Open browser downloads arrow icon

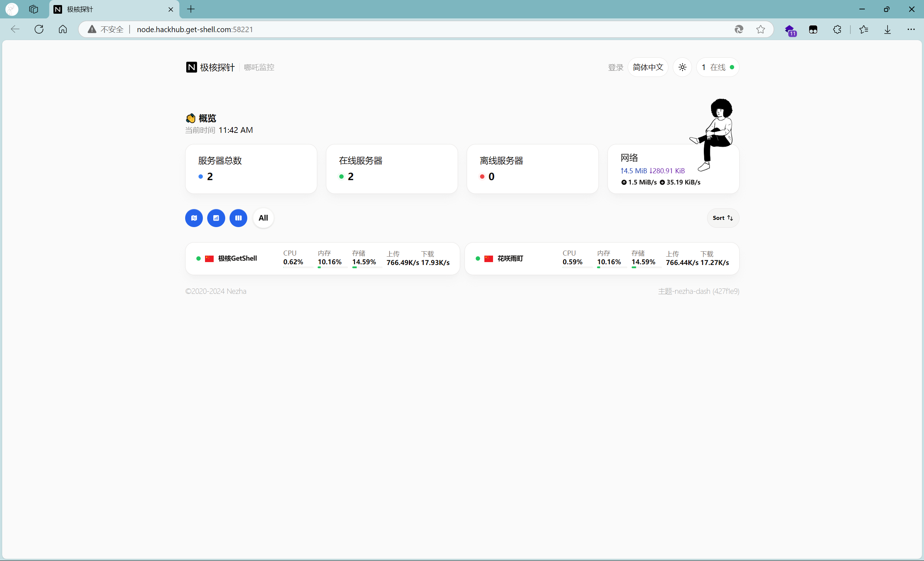(887, 29)
